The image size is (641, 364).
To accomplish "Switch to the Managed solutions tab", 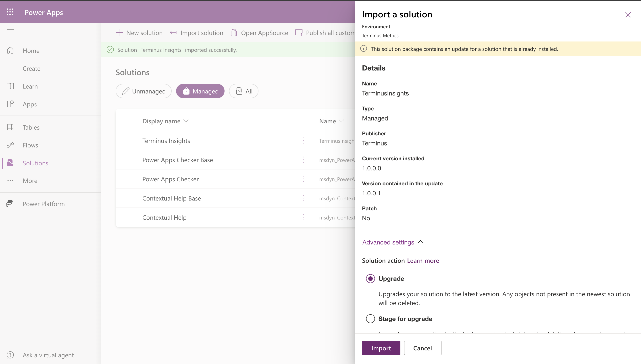I will point(200,91).
